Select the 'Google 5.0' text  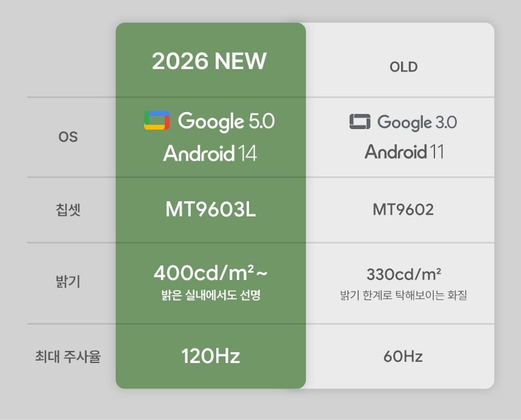(x=227, y=121)
